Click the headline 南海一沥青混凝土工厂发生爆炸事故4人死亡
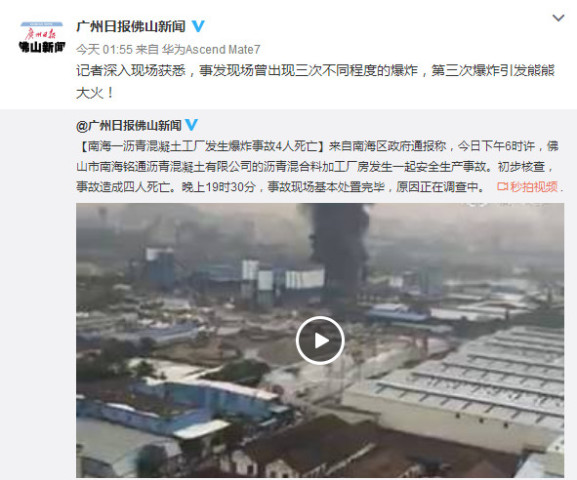The width and height of the screenshot is (577, 480). 202,146
